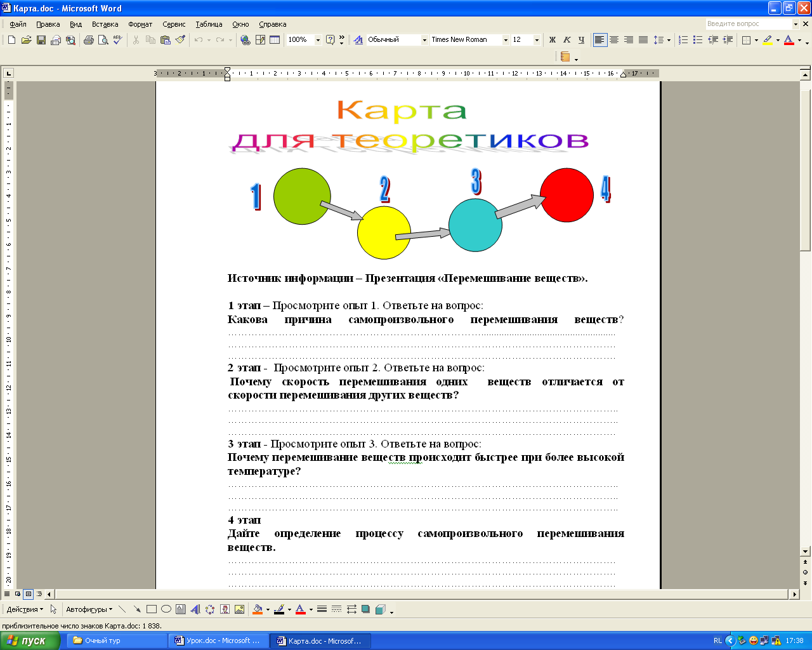The height and width of the screenshot is (650, 812).
Task: Toggle italic (К) formatting
Action: (x=566, y=40)
